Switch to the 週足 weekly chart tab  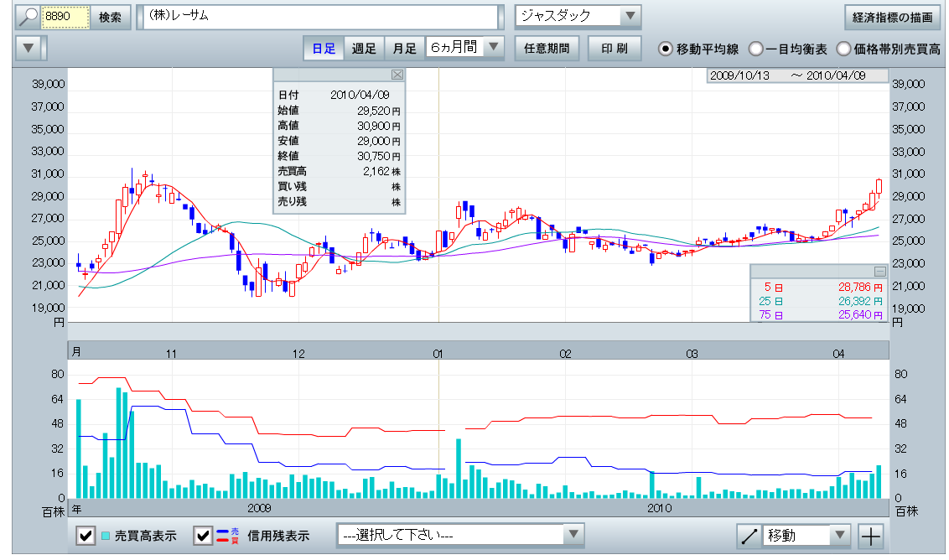(364, 49)
